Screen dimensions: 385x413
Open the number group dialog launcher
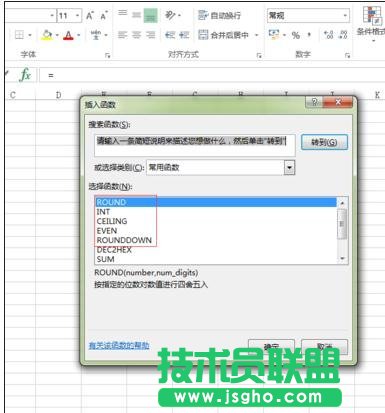[347, 55]
